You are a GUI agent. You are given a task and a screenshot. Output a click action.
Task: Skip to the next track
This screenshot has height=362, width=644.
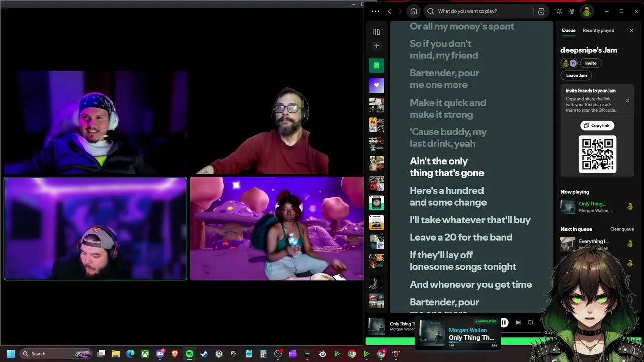(518, 323)
